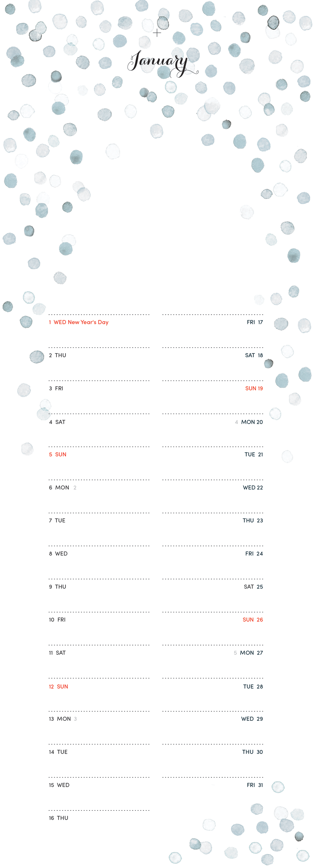Select the 16 THU date entry
The image size is (314, 868).
click(58, 818)
